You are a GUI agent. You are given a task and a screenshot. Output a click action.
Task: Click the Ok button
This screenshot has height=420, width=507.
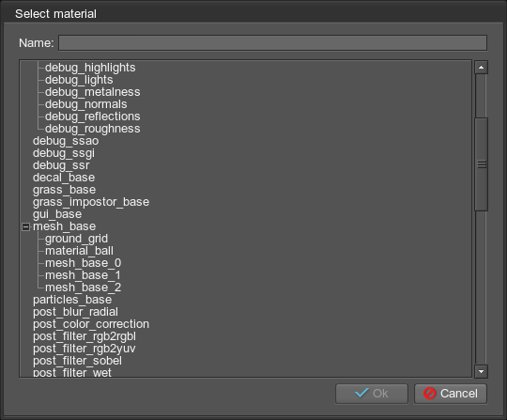[x=372, y=394]
